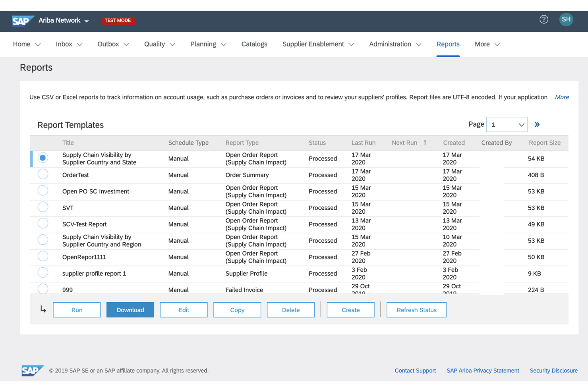Click the Copy button

[x=237, y=310]
